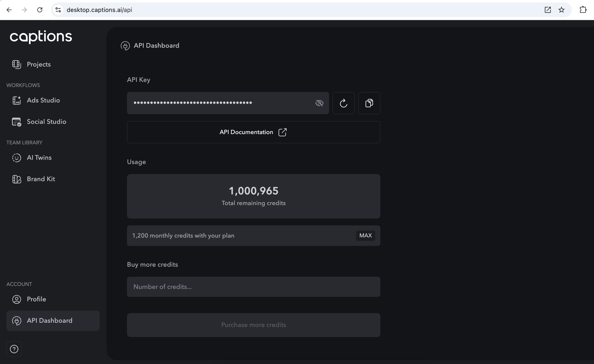The width and height of the screenshot is (594, 364).
Task: Open Ads Studio workflow
Action: [x=53, y=100]
